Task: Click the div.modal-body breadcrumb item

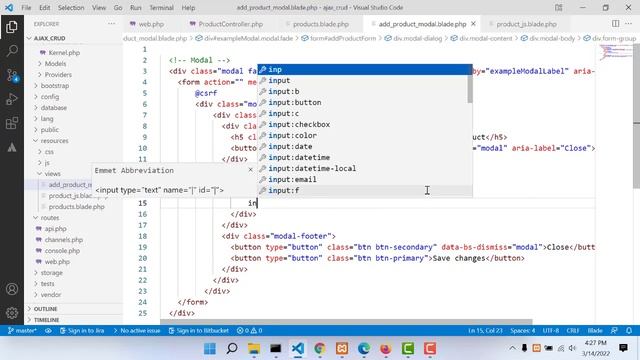Action: pyautogui.click(x=548, y=38)
